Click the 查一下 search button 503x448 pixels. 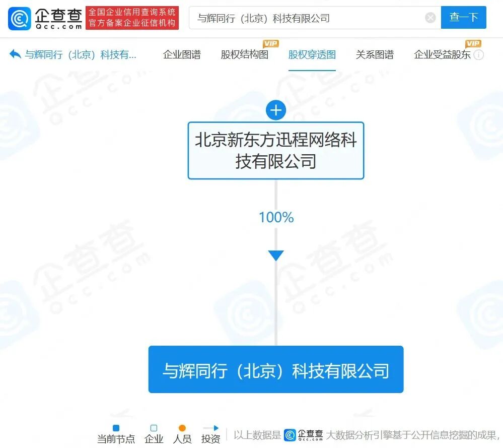click(463, 18)
